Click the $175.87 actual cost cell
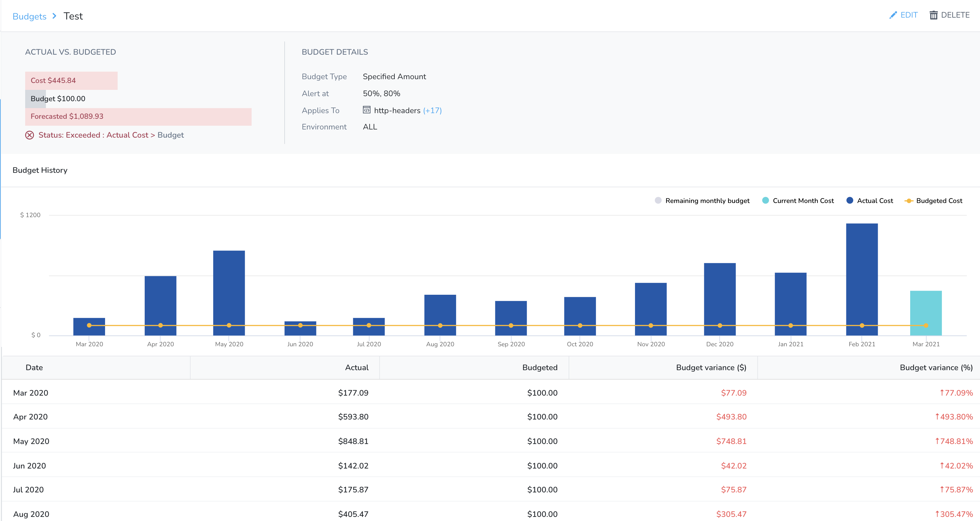The height and width of the screenshot is (521, 980). [353, 490]
